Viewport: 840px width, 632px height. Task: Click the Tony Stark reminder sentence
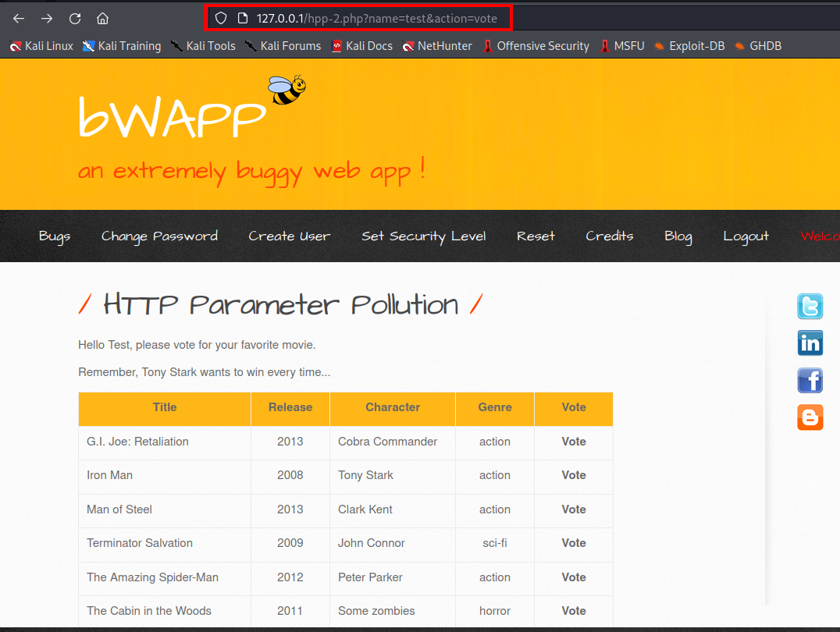click(x=204, y=372)
